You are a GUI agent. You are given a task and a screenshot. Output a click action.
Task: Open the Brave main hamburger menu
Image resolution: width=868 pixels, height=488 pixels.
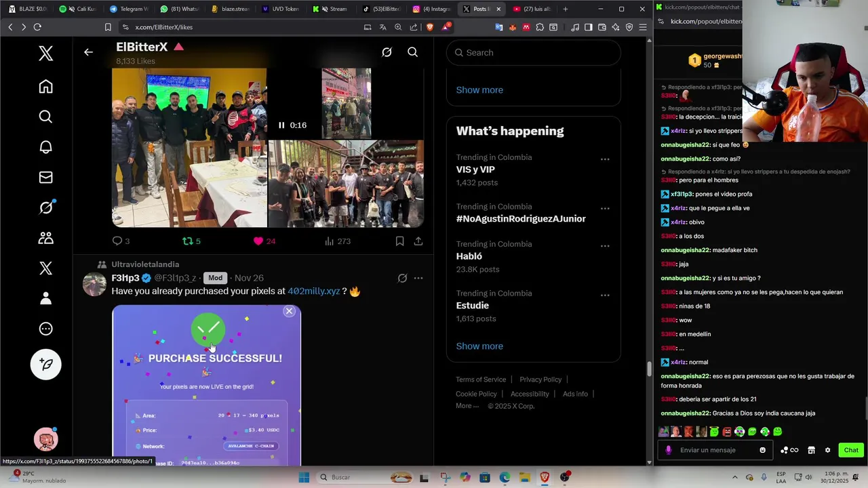point(642,27)
